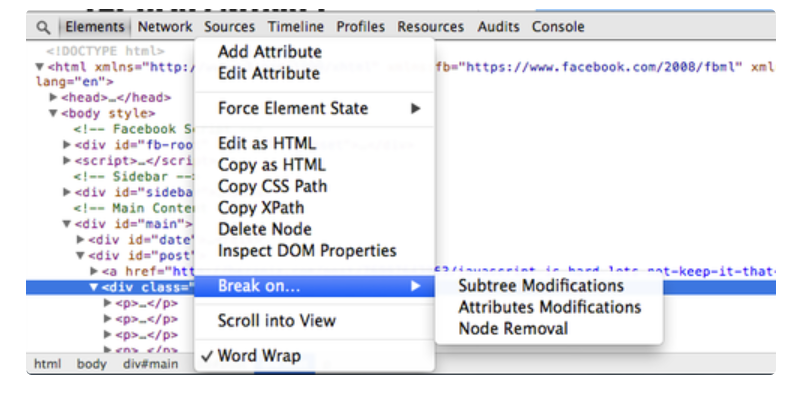
Task: Click the search magnifier icon in DevTools
Action: tap(44, 27)
